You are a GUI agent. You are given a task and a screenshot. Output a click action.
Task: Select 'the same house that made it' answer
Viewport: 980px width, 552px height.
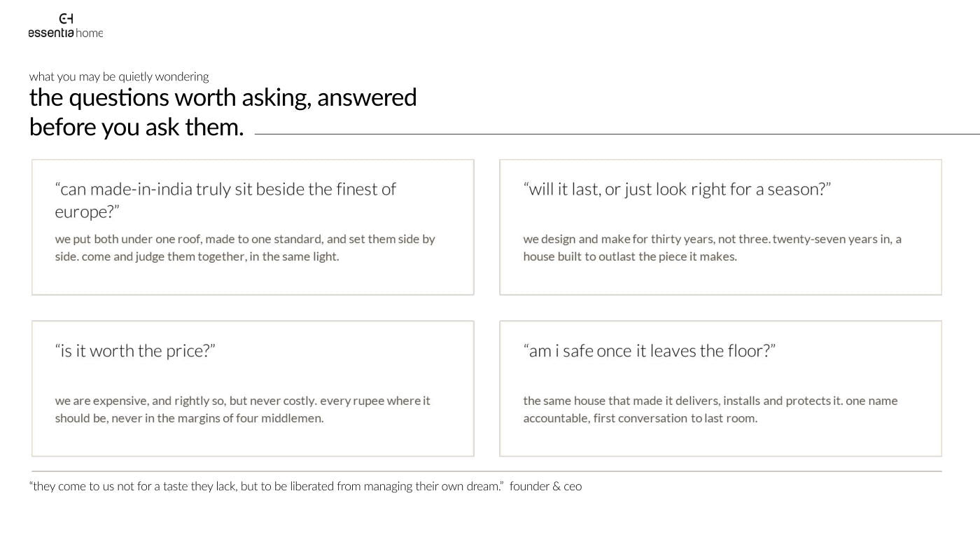(x=710, y=409)
